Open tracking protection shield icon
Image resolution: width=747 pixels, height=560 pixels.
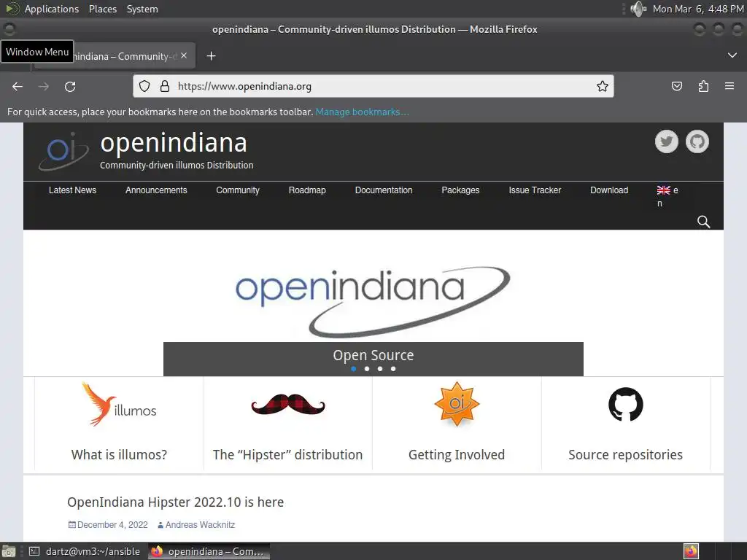(144, 86)
